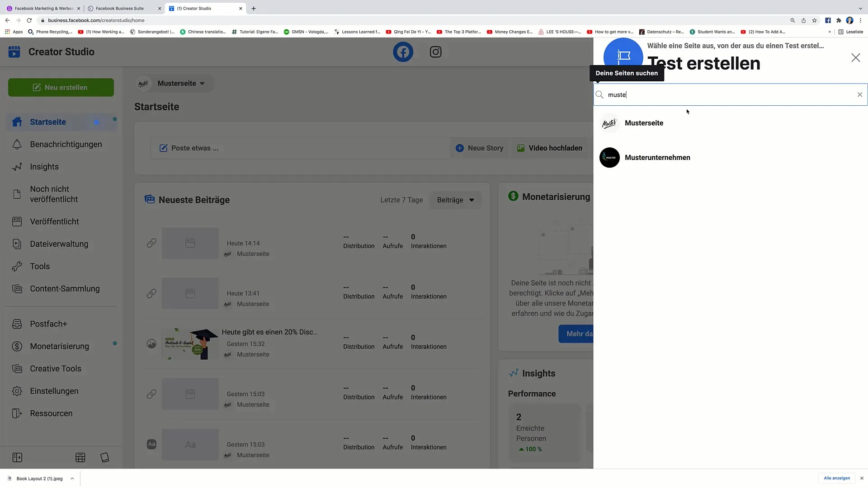
Task: Switch to the Instagram platform icon
Action: (x=435, y=52)
